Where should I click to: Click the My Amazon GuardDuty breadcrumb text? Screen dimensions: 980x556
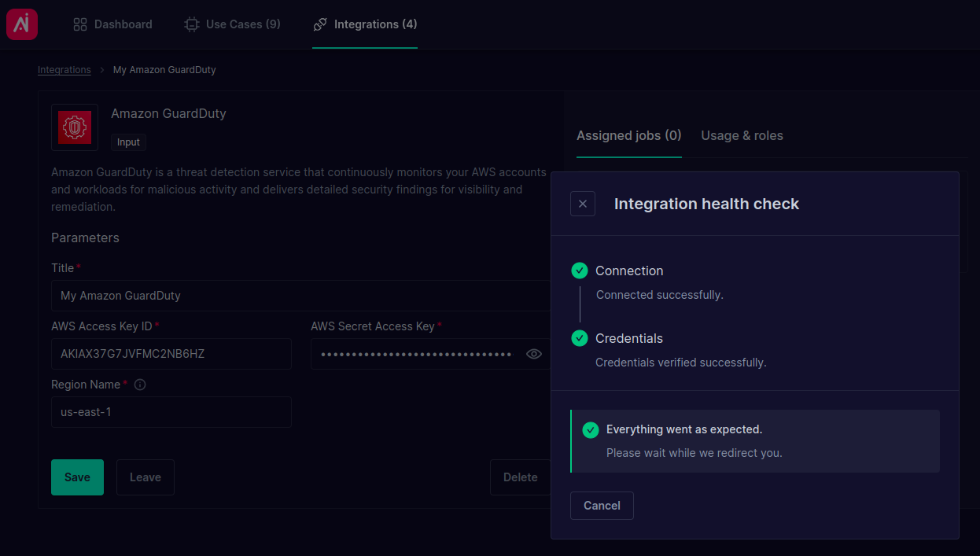point(164,70)
